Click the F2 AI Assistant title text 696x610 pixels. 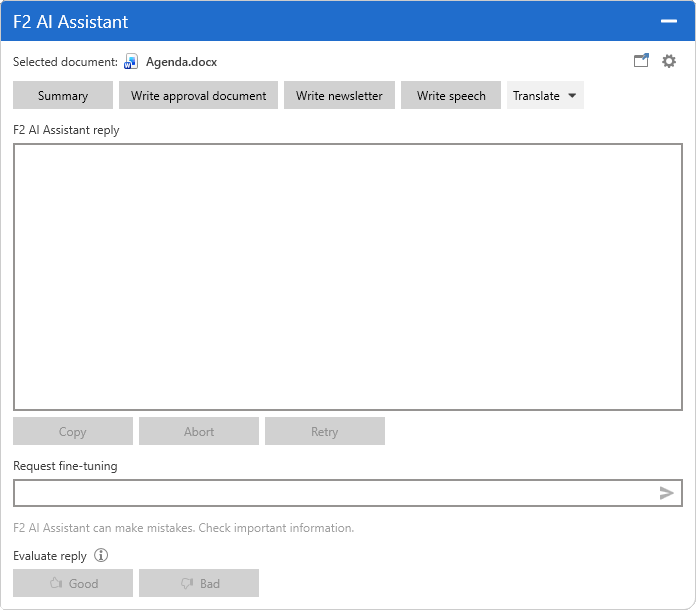point(71,22)
